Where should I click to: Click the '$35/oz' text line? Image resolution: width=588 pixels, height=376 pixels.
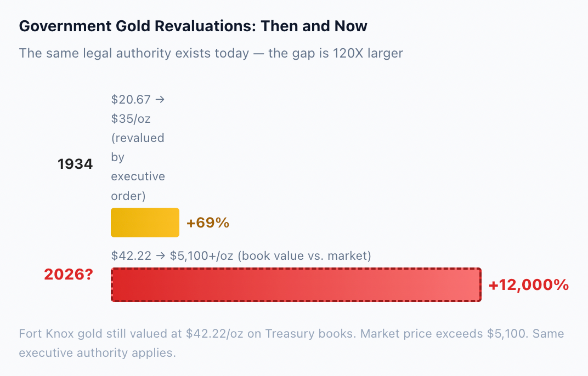(x=131, y=119)
